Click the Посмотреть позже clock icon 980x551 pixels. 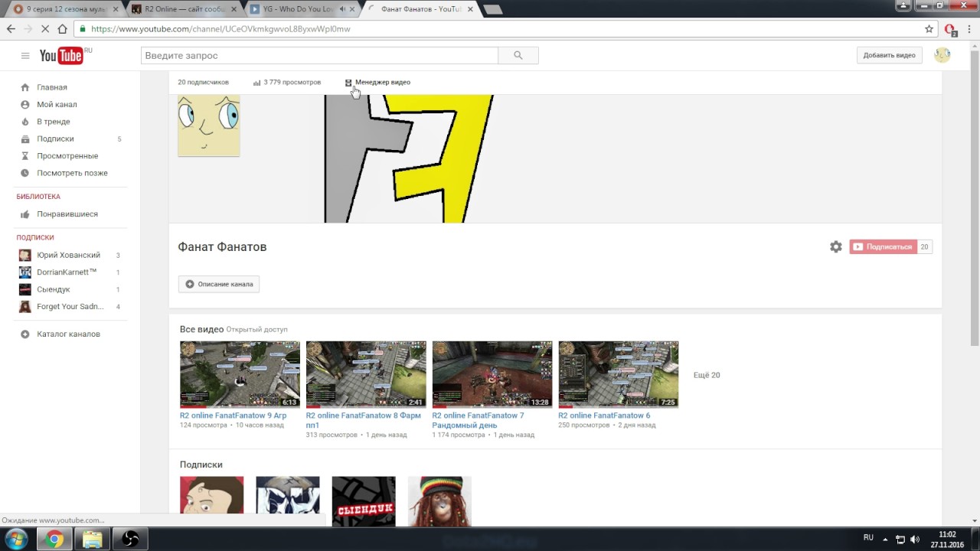(x=25, y=173)
